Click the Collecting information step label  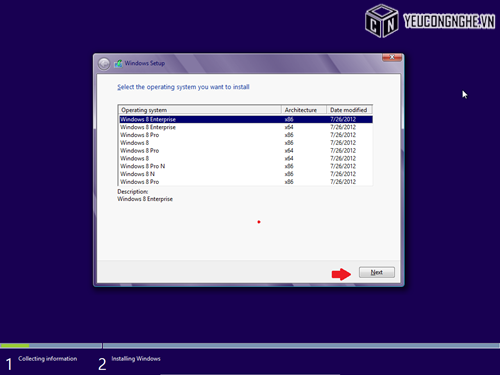[48, 359]
